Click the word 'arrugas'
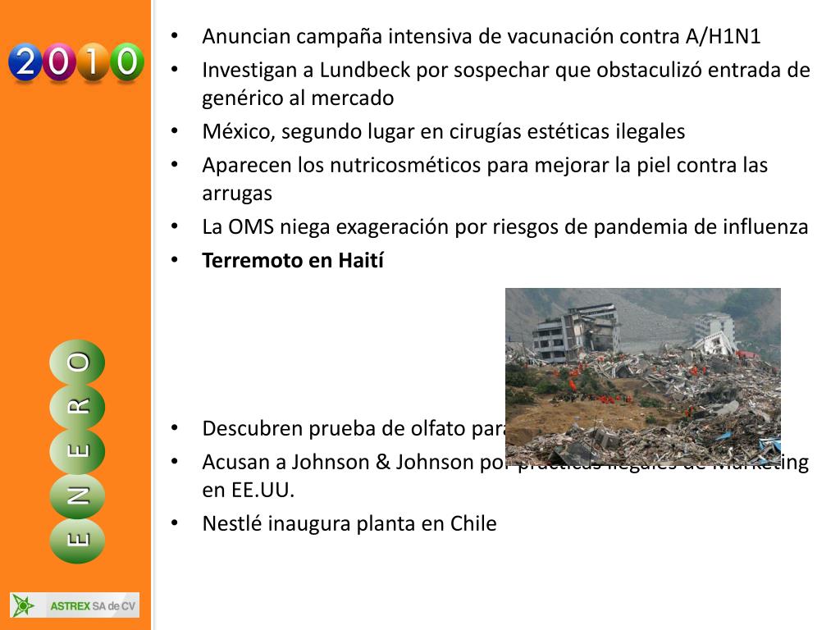The width and height of the screenshot is (840, 630). point(237,194)
